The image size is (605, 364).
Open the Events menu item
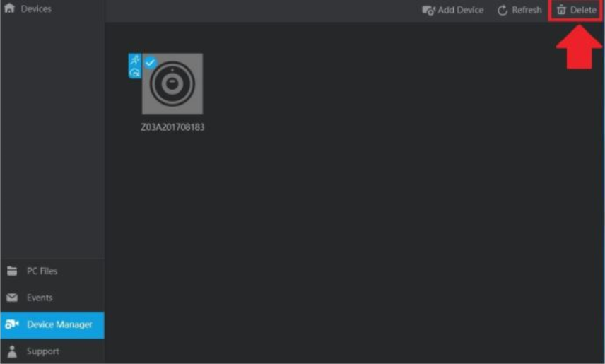52,298
